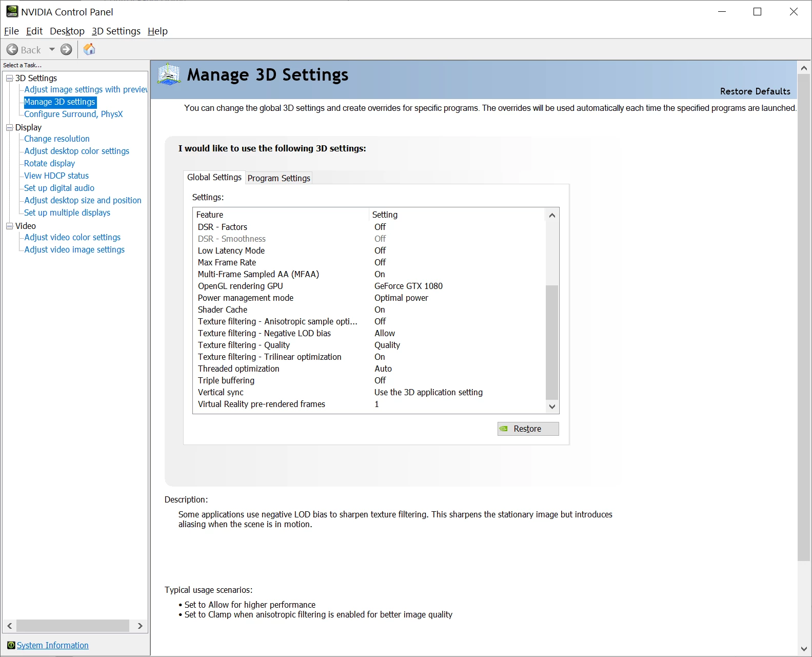This screenshot has width=812, height=657.
Task: Click the Back arrow icon
Action: [x=12, y=50]
